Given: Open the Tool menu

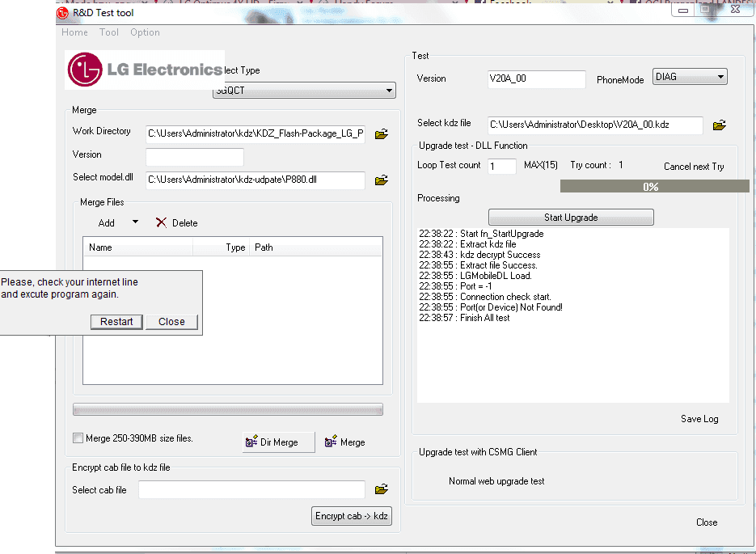Looking at the screenshot, I should [x=109, y=32].
